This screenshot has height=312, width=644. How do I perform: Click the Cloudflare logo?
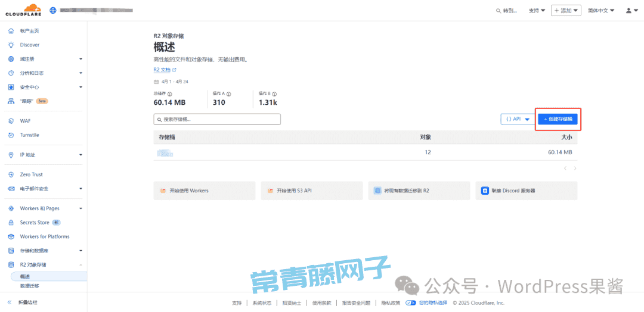[23, 10]
